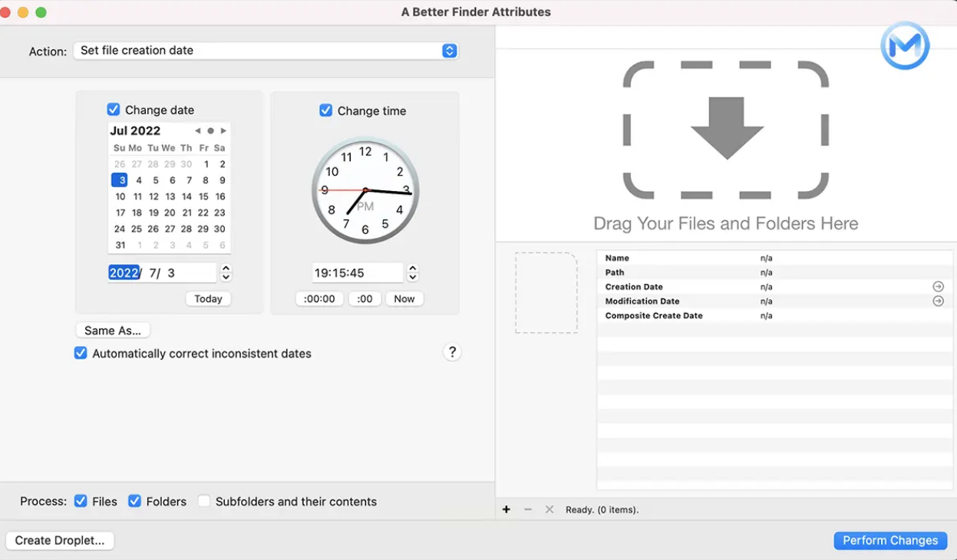Select July 1 in the calendar
957x560 pixels.
[x=206, y=164]
